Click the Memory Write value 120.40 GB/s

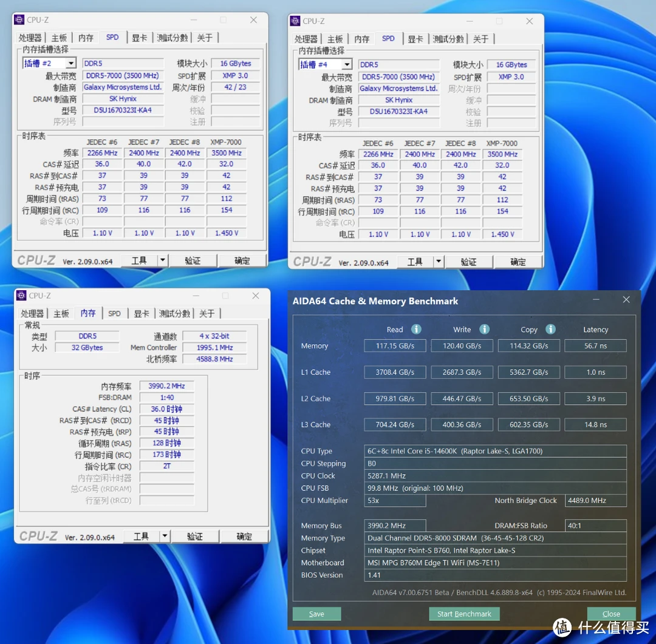(462, 346)
